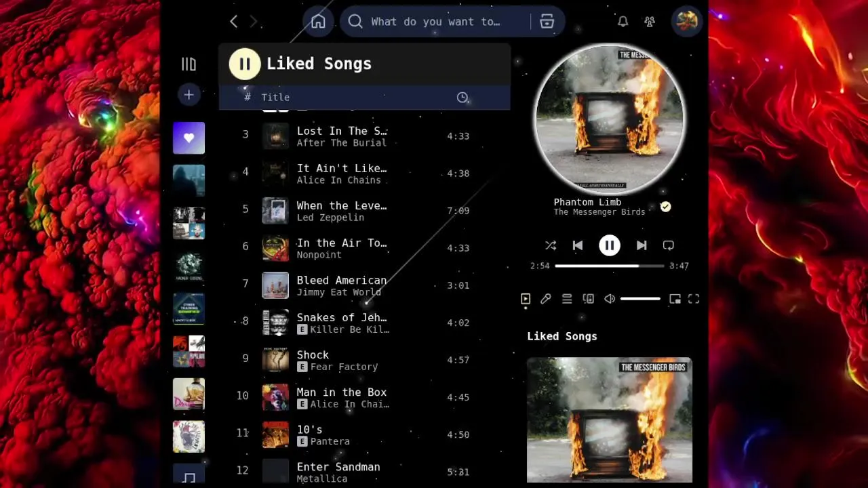This screenshot has width=868, height=488.
Task: Open Phantom Limb song title
Action: point(587,202)
